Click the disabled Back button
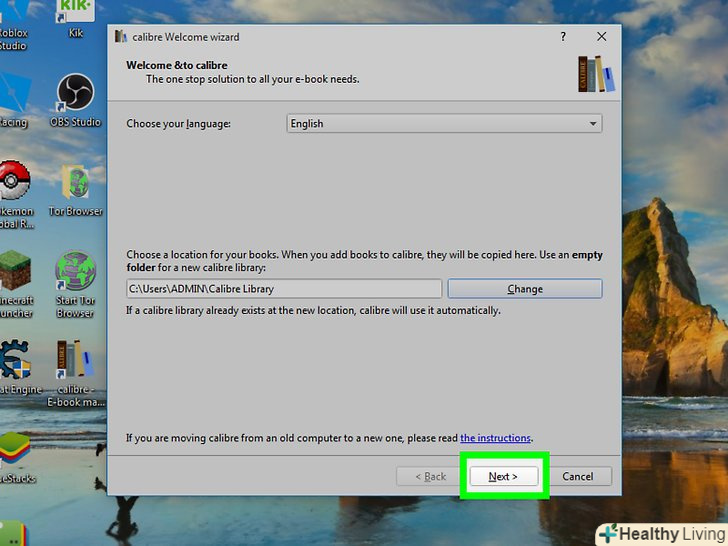Image resolution: width=728 pixels, height=546 pixels. [430, 476]
